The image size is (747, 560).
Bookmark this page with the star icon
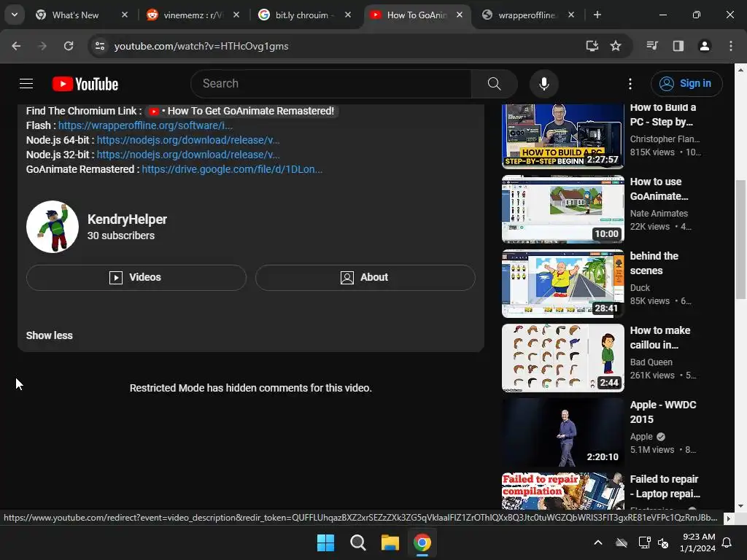click(616, 46)
